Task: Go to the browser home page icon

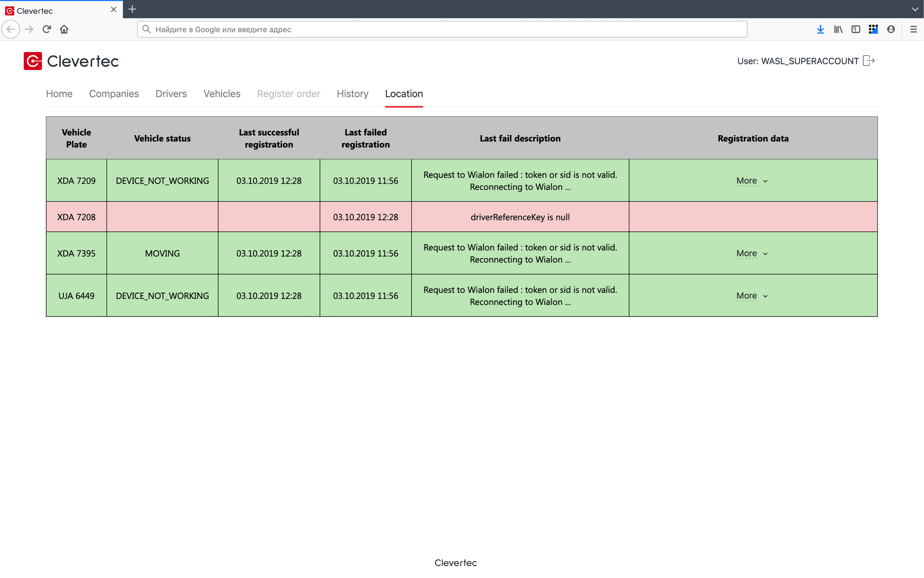Action: 64,30
